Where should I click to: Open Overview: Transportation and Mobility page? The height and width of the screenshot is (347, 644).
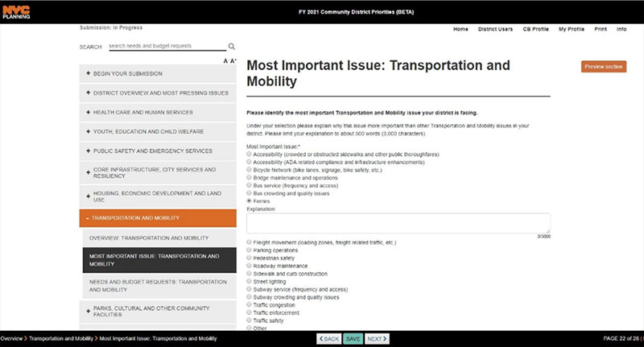pyautogui.click(x=158, y=238)
